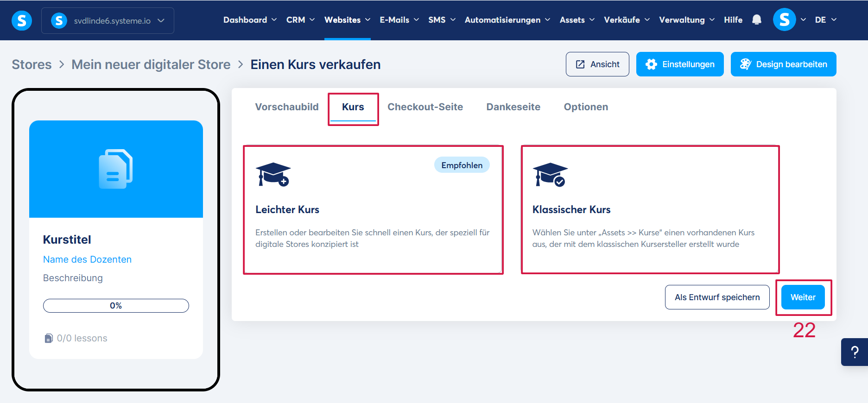Switch to the Checkout-Seite tab
This screenshot has width=868, height=403.
[x=425, y=107]
